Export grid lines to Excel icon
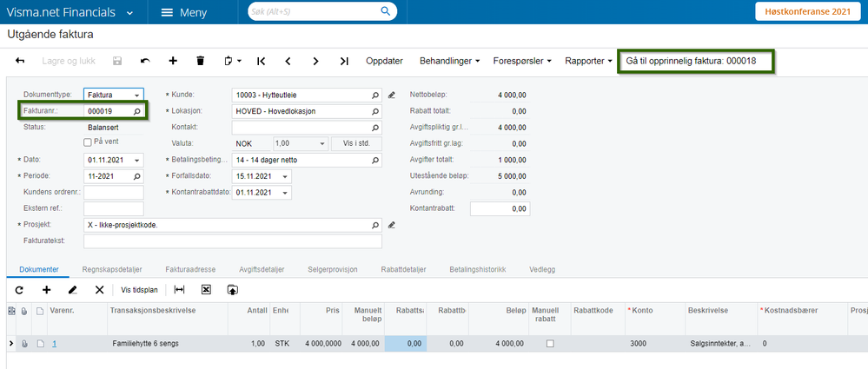This screenshot has height=369, width=868. point(206,289)
